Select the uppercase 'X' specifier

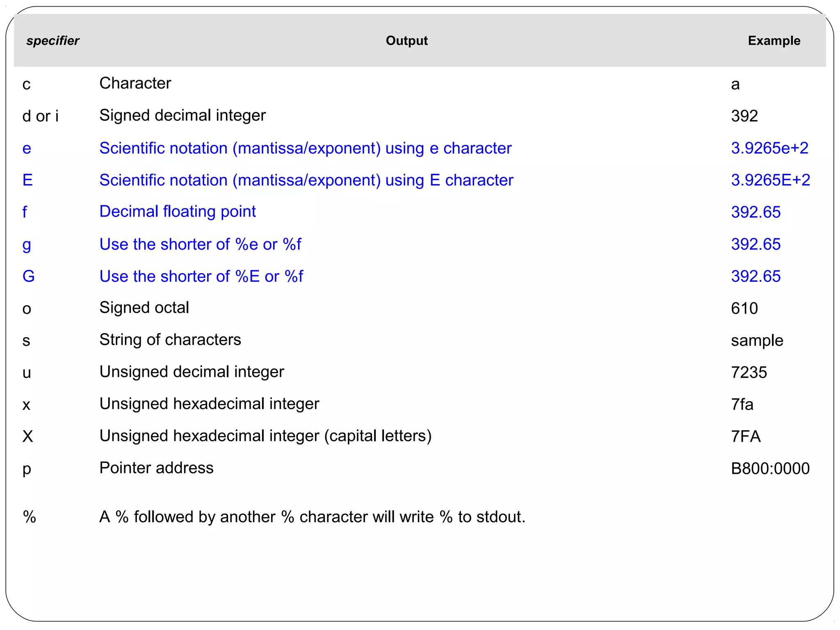27,436
